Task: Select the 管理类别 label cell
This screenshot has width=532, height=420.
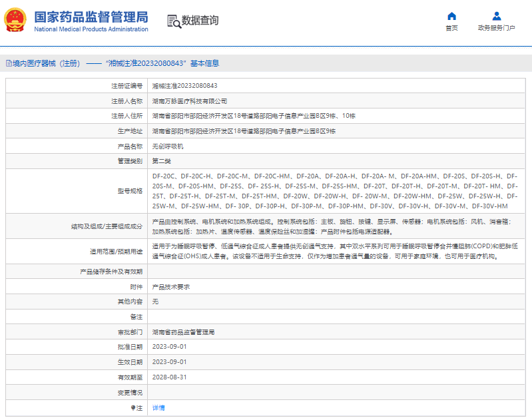Action: [x=77, y=161]
